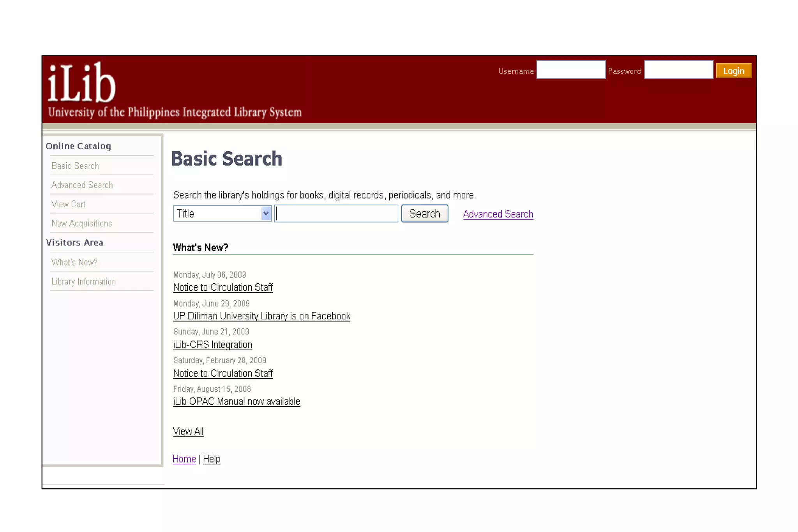Focus the Password input field
This screenshot has width=798, height=532.
pos(678,70)
